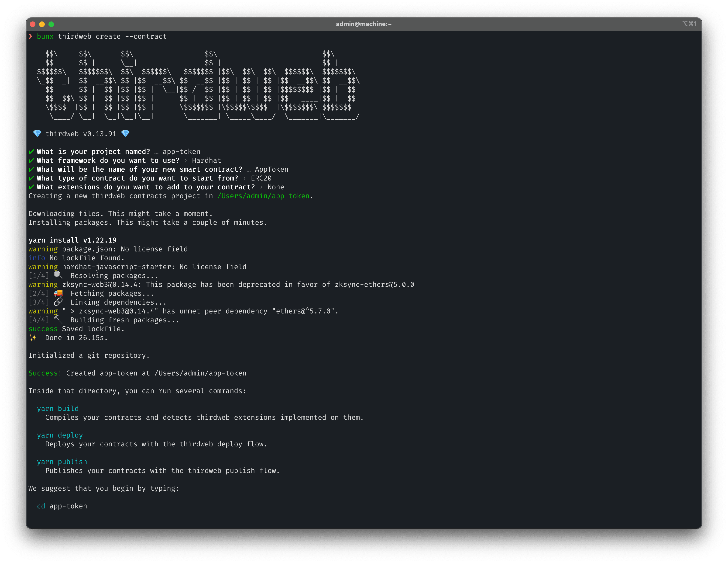
Task: Click the line 'Inside that directory, you can run several commands:'
Action: click(137, 391)
